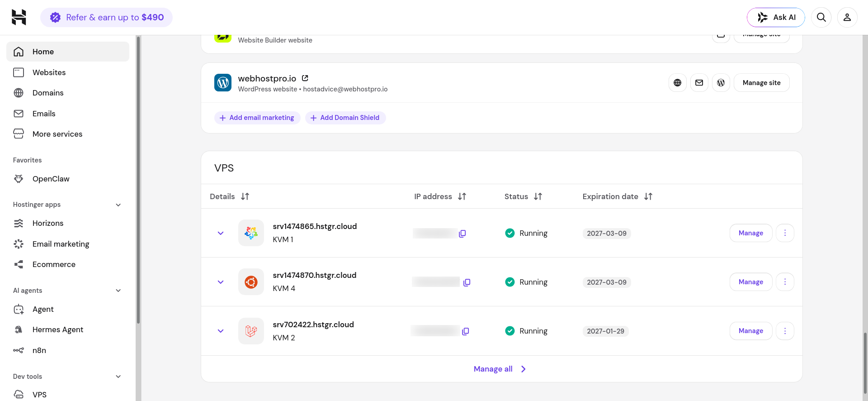Open Emails in sidebar
Viewport: 868px width, 401px height.
pyautogui.click(x=68, y=114)
